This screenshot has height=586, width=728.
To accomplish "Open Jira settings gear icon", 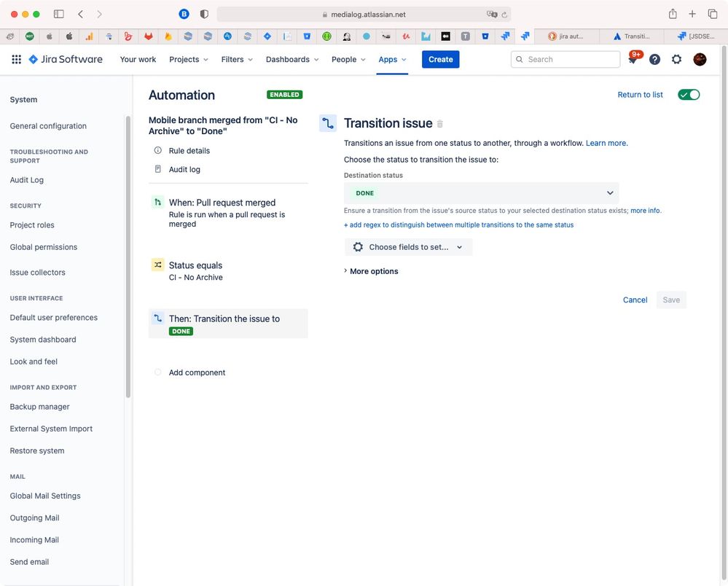I will [676, 59].
